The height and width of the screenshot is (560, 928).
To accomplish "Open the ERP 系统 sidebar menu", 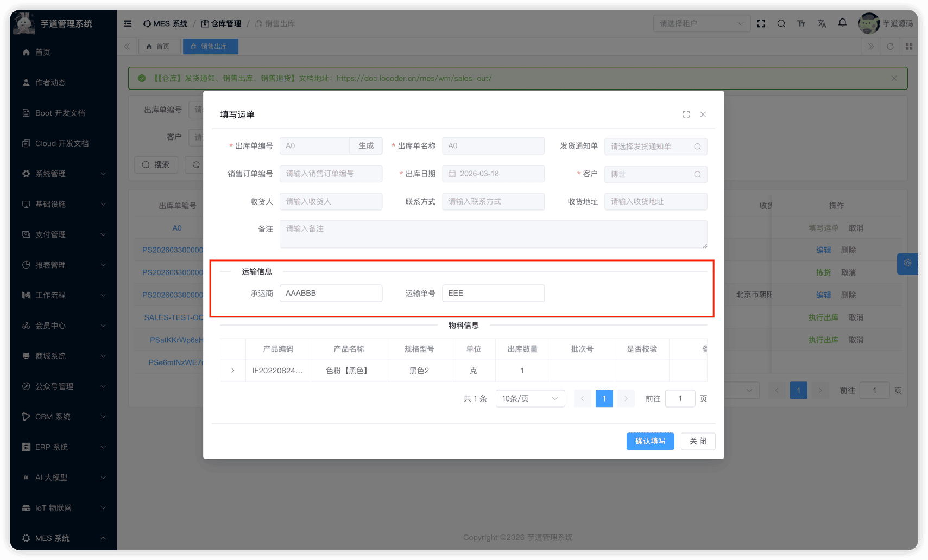I will (x=64, y=447).
